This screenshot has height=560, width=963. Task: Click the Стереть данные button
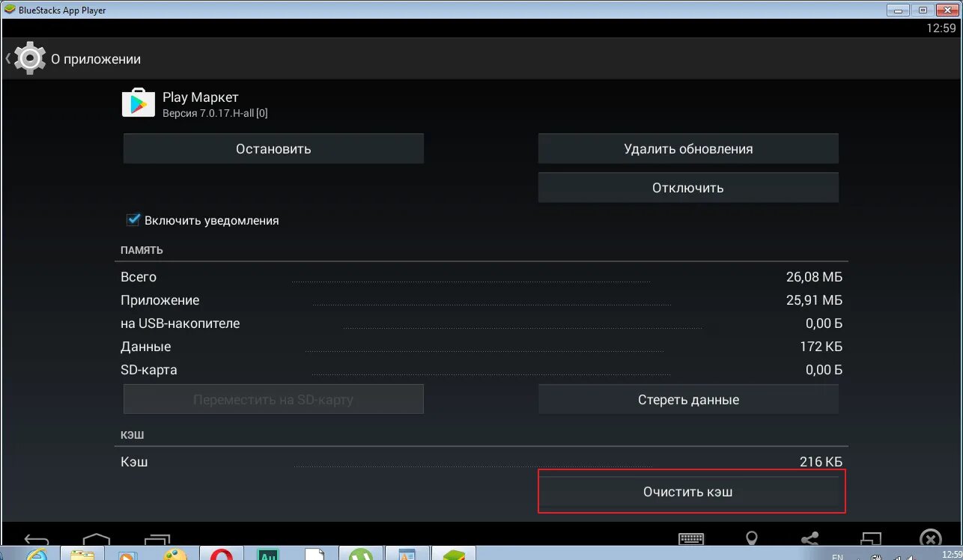tap(688, 399)
